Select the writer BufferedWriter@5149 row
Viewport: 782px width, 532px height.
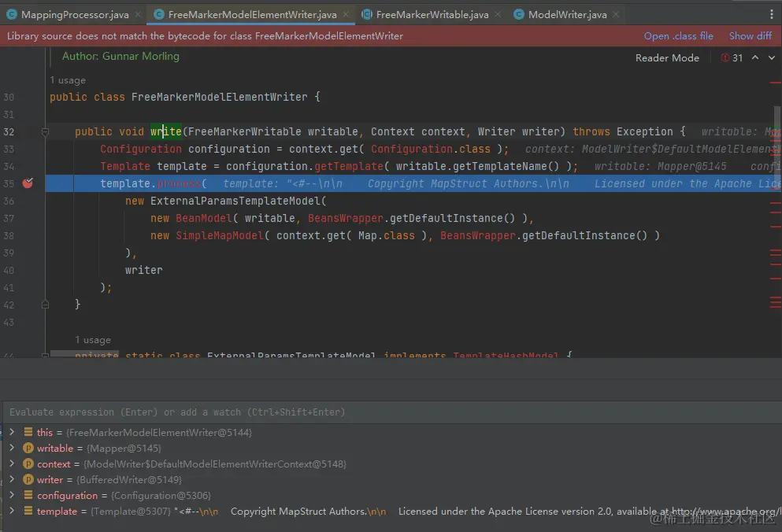tap(391, 479)
